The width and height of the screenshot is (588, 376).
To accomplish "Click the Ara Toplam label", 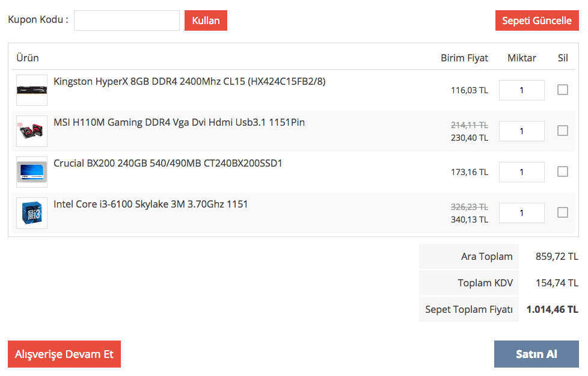I will [487, 256].
